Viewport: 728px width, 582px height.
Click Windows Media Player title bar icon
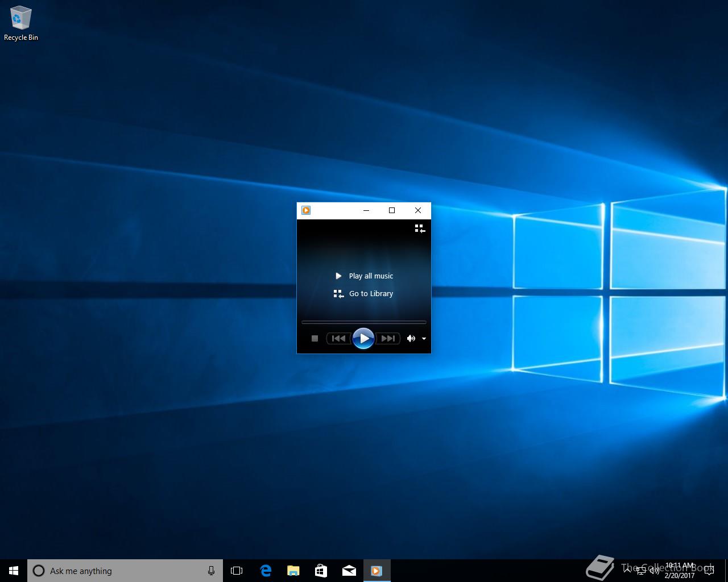306,210
